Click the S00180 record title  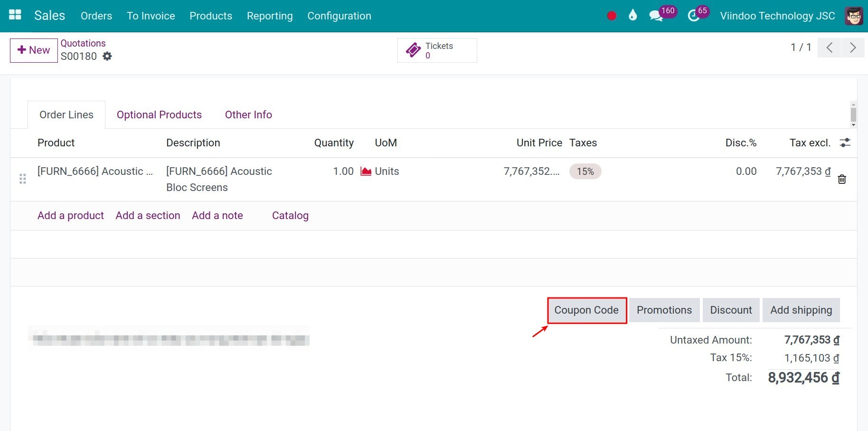(79, 56)
